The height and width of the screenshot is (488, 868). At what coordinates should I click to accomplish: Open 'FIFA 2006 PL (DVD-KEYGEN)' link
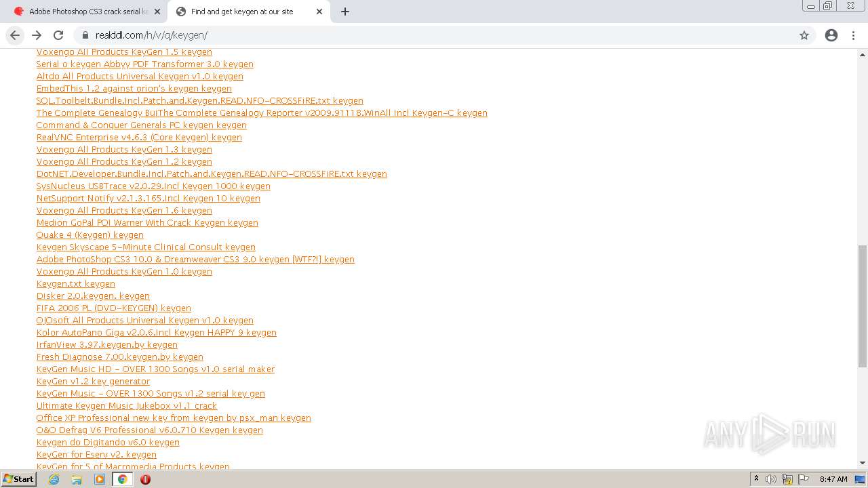coord(114,308)
